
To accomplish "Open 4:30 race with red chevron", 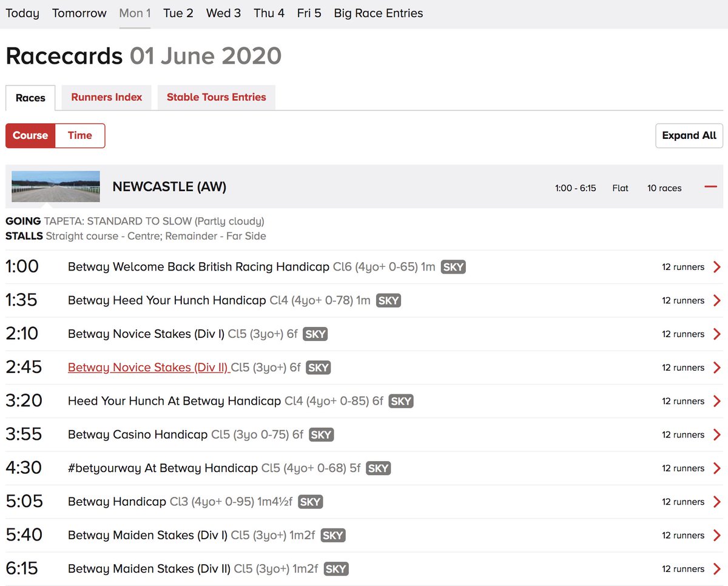I will pos(717,468).
